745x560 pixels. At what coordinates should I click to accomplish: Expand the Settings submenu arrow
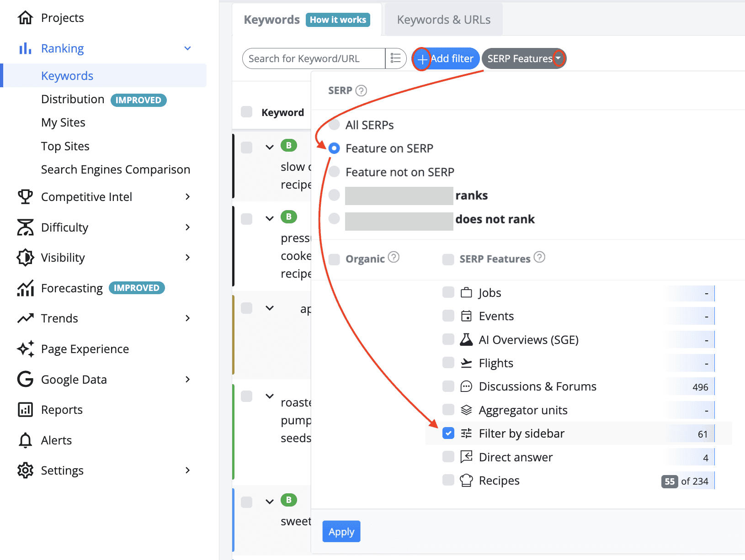187,470
